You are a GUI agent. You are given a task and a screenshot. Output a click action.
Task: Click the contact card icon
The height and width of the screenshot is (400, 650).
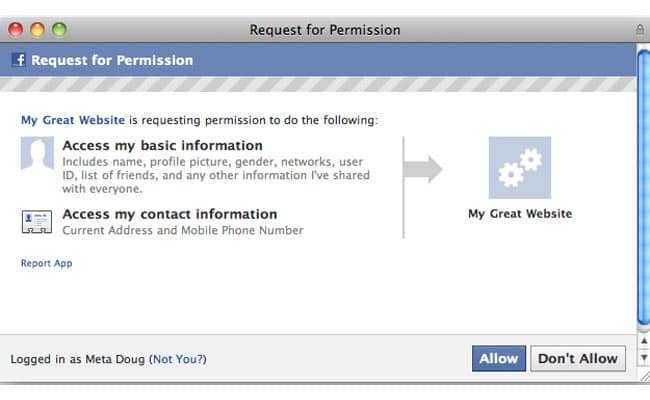pyautogui.click(x=37, y=222)
